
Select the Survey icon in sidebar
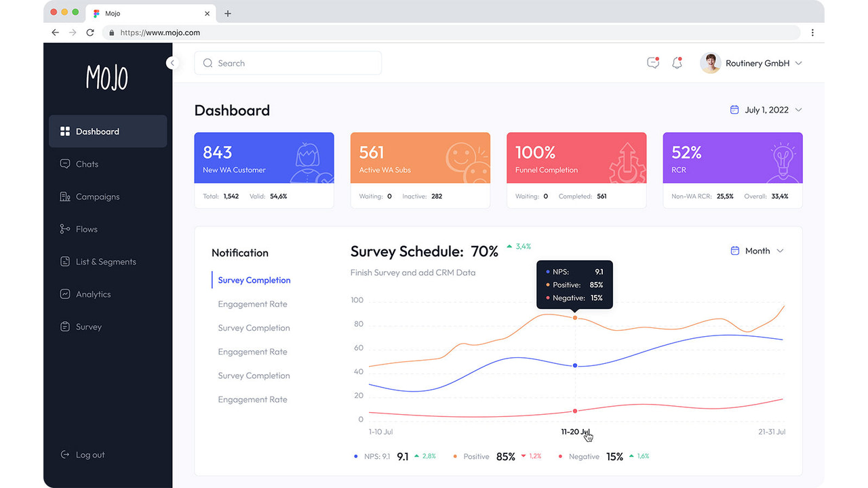(64, 327)
